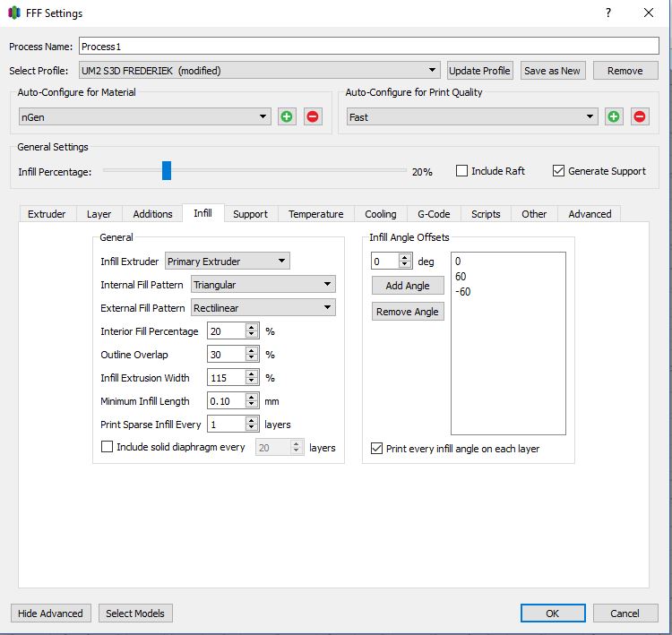Click the Update Profile button
This screenshot has width=672, height=635.
479,71
